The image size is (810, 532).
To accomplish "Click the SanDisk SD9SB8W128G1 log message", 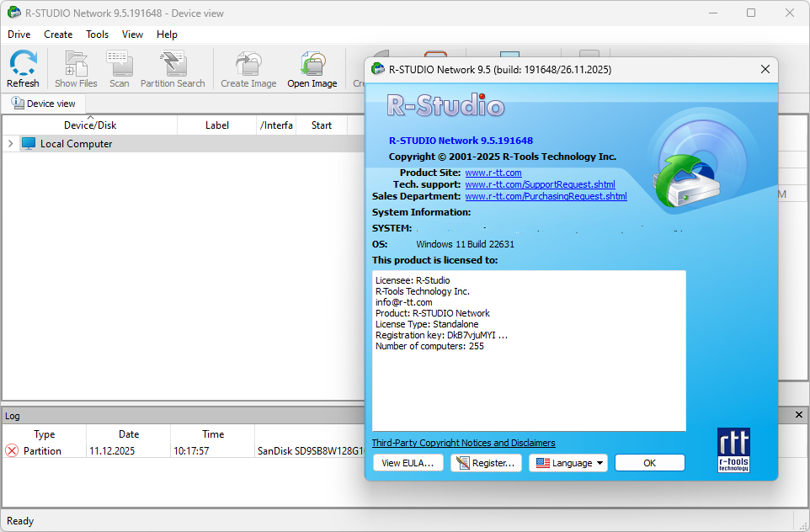I will point(311,451).
